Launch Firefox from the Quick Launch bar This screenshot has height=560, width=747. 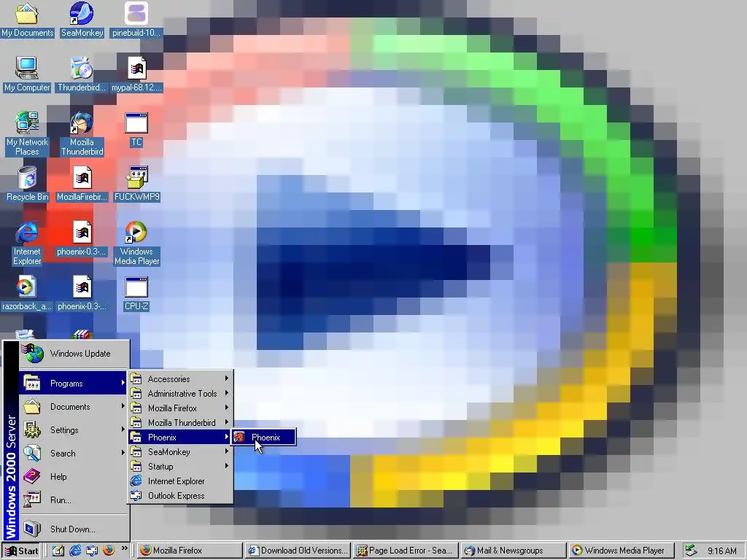tap(109, 550)
